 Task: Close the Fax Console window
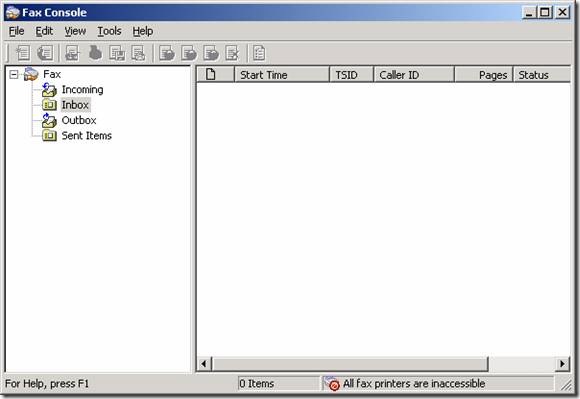coord(563,13)
